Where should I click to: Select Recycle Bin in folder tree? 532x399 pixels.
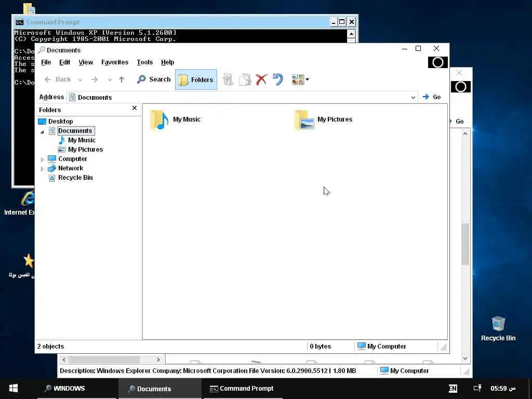pyautogui.click(x=75, y=178)
